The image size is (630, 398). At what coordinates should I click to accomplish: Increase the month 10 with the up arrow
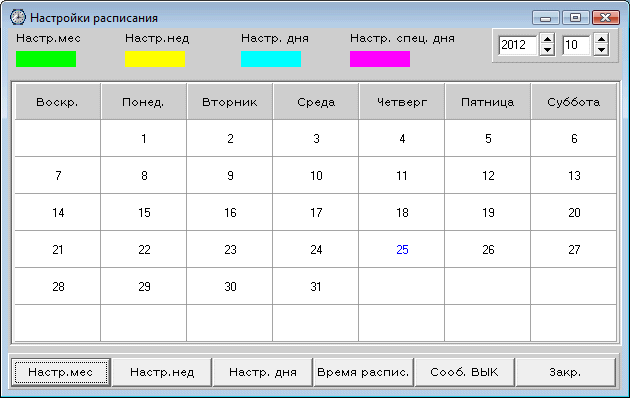pyautogui.click(x=601, y=39)
